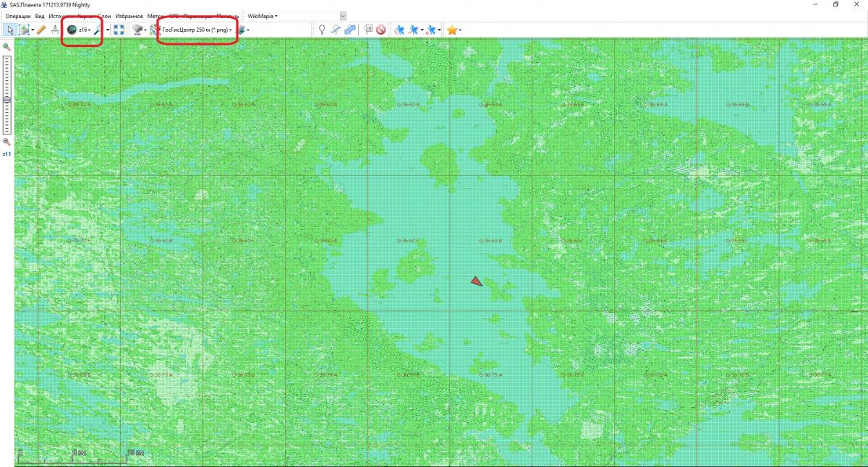868x467 pixels.
Task: Open the ГосГисЦентр 250 м map dropdown
Action: (195, 30)
